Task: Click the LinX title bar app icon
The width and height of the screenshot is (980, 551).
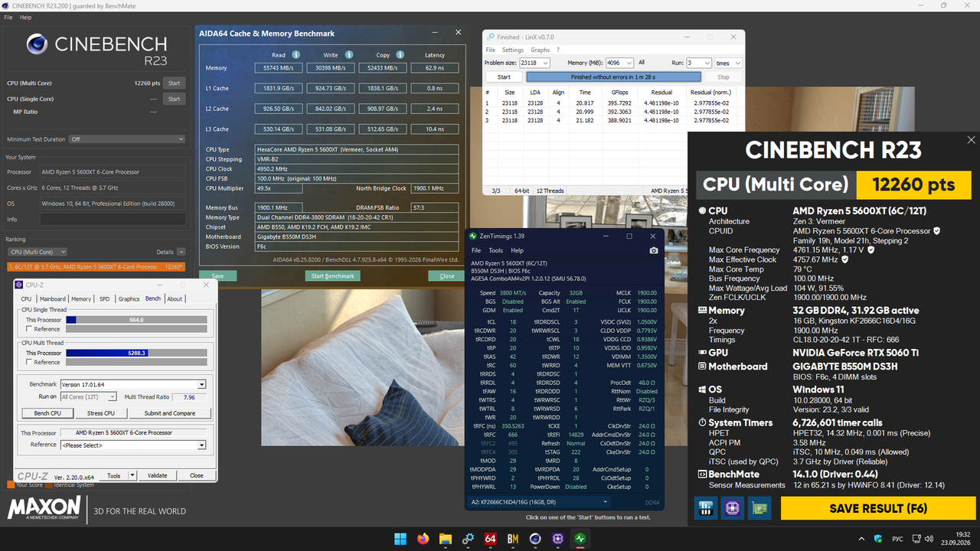Action: point(489,37)
